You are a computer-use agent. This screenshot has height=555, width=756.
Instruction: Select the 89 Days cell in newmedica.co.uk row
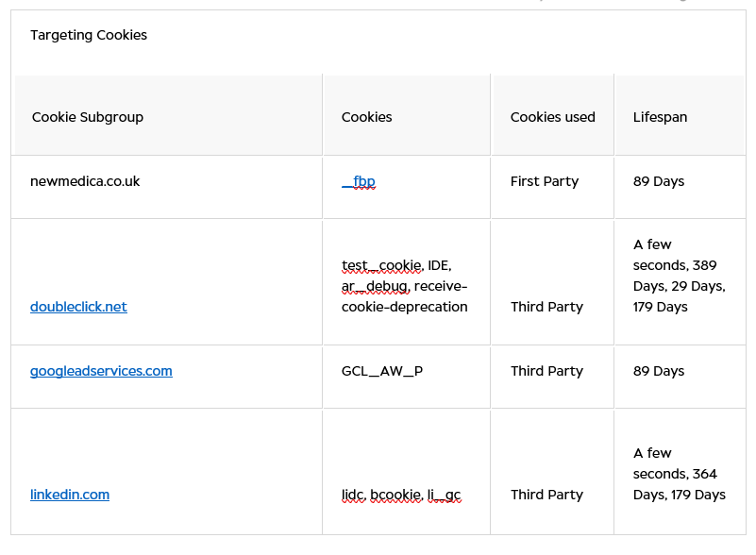659,181
